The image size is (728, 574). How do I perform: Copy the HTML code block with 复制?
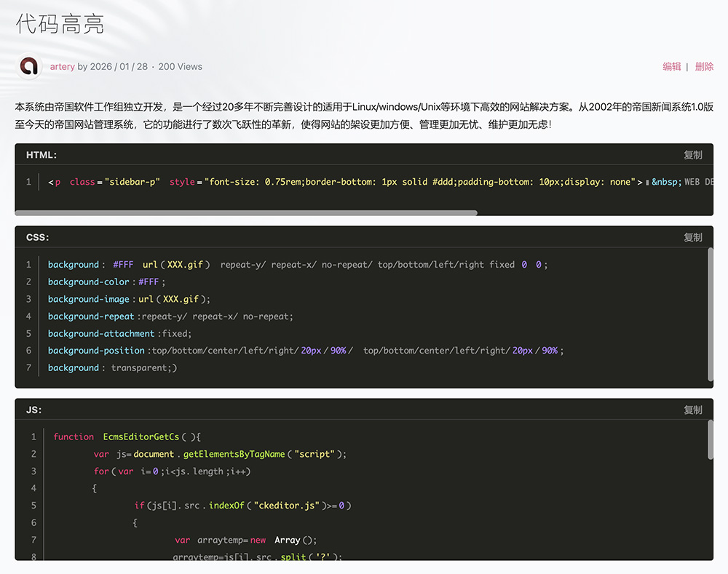point(692,155)
